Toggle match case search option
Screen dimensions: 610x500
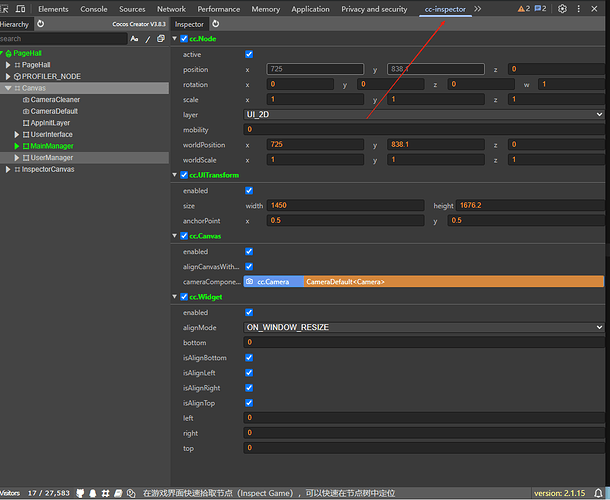click(134, 39)
